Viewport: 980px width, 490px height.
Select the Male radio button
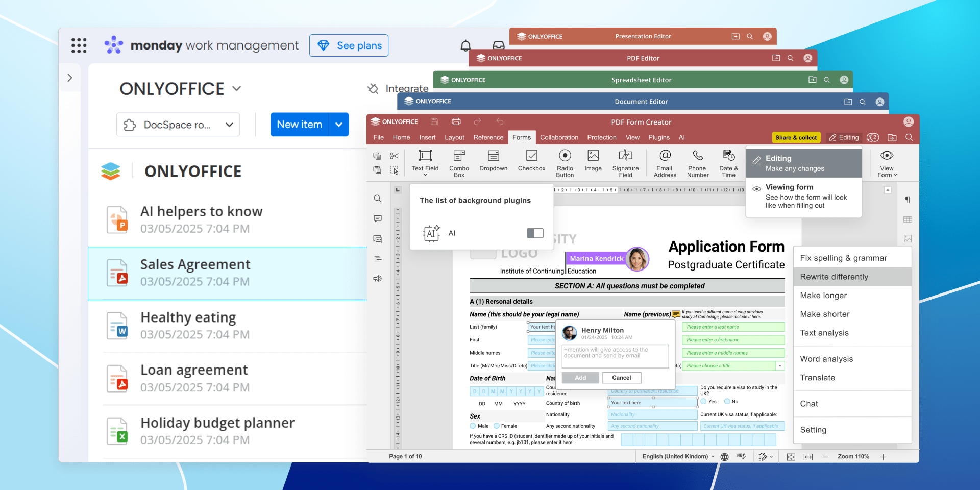click(473, 426)
